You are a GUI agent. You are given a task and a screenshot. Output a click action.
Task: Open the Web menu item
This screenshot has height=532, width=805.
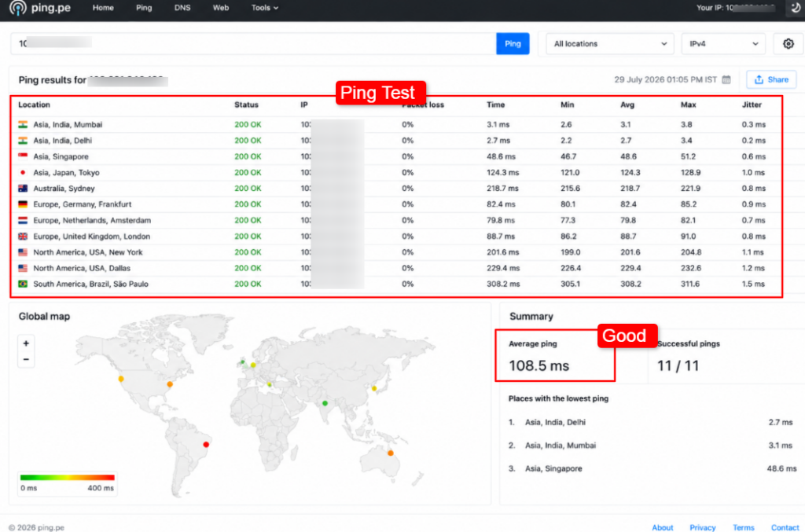tap(221, 8)
